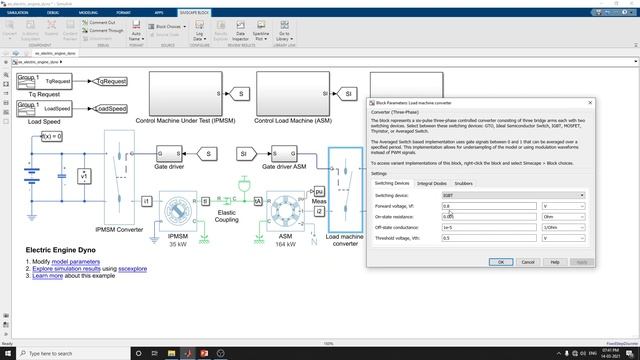This screenshot has height=360, width=640.
Task: Switch to the FORMAT ribbon tab
Action: pos(123,13)
